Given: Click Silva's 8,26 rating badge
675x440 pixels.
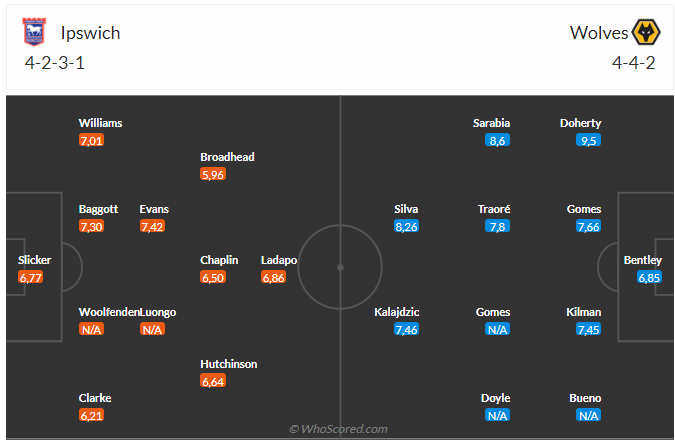Looking at the screenshot, I should tap(406, 227).
